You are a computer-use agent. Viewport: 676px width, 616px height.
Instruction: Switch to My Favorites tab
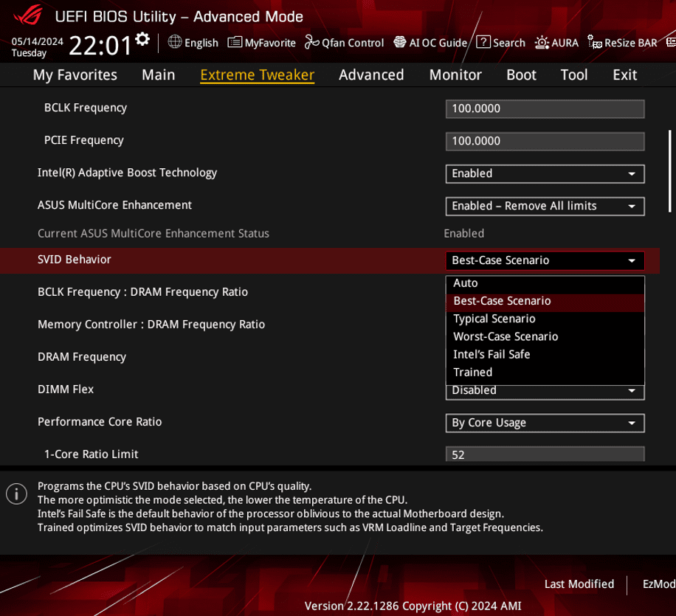75,75
